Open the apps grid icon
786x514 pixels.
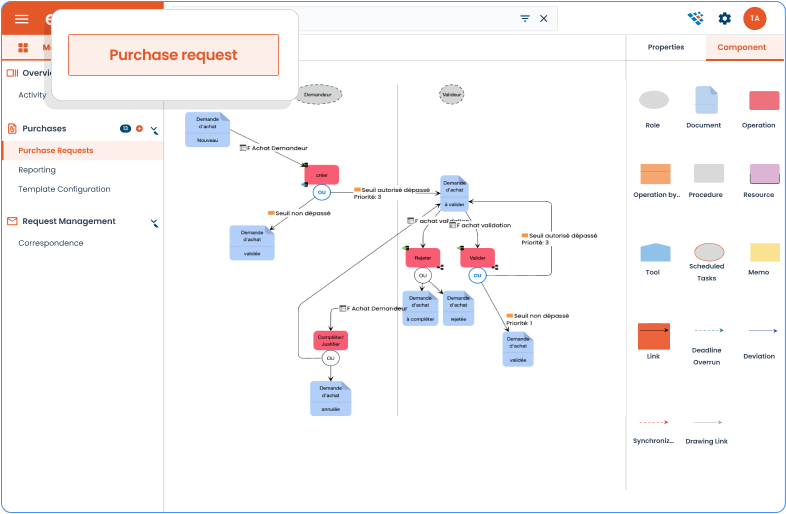click(23, 48)
